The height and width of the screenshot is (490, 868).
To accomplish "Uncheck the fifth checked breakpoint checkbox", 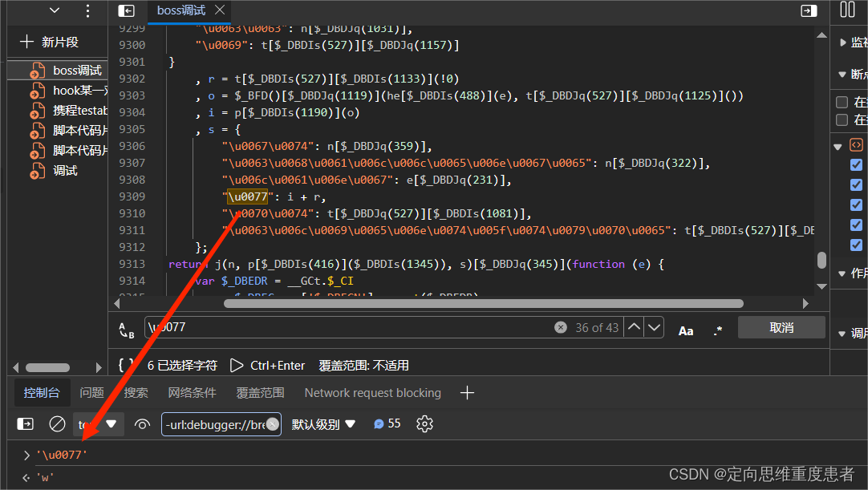I will tap(856, 245).
